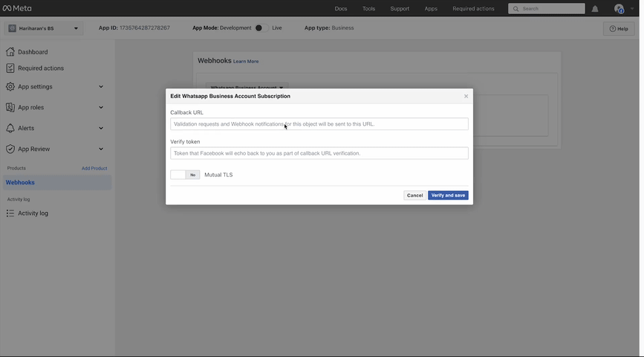Open Apps in the top menu
The width and height of the screenshot is (644, 357).
(x=431, y=9)
